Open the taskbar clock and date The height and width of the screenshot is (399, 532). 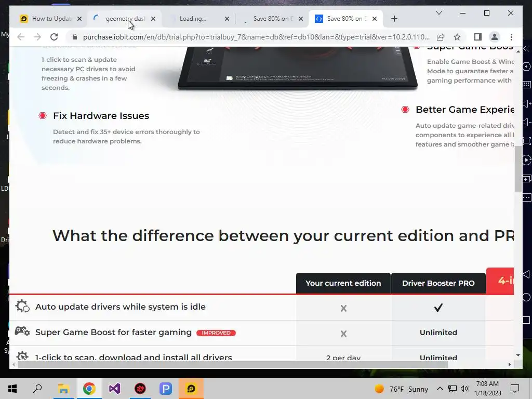click(487, 389)
